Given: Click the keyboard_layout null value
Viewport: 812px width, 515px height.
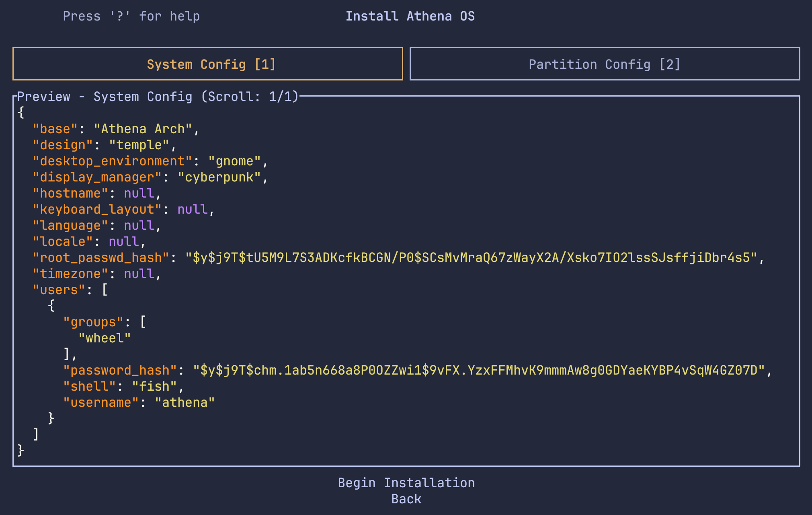Looking at the screenshot, I should [x=193, y=209].
